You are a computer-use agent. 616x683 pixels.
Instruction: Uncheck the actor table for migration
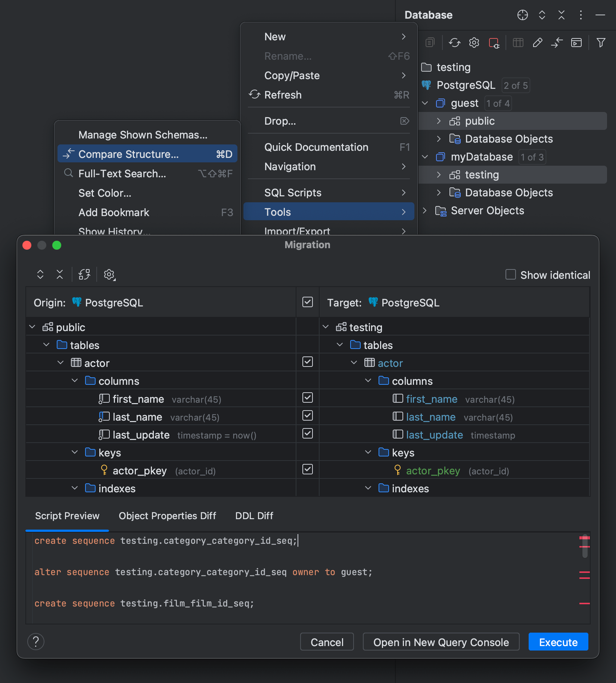pos(307,362)
